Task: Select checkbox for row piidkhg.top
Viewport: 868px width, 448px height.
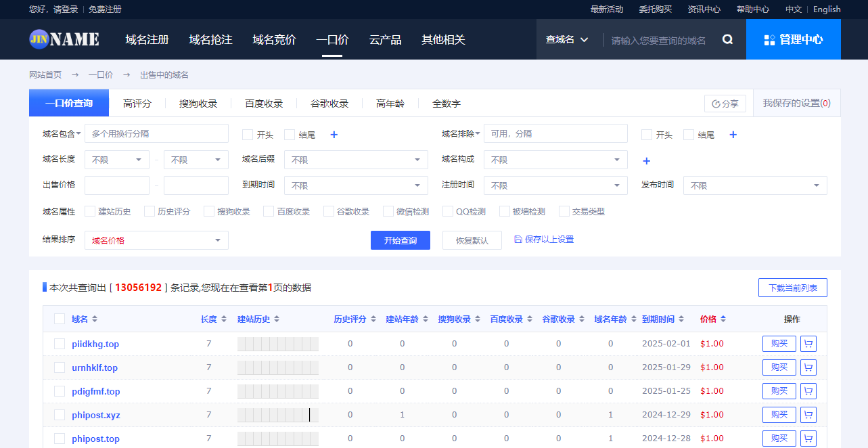Action: 60,344
